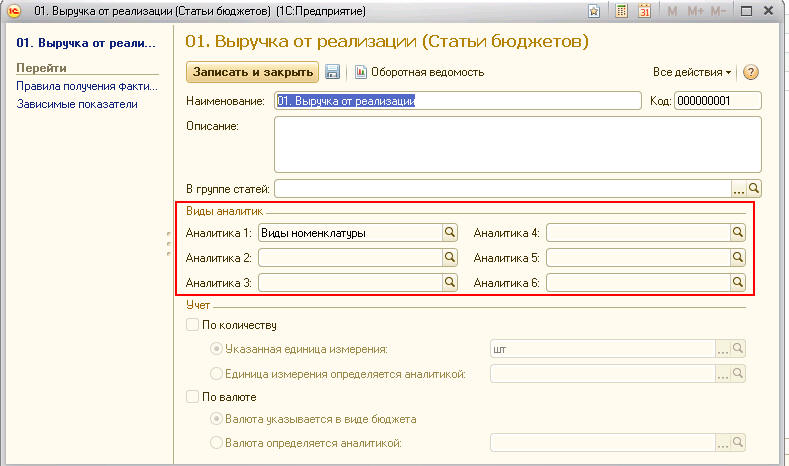Click the Аналитика 6 input field
Viewport: 789px width, 466px height.
point(639,282)
